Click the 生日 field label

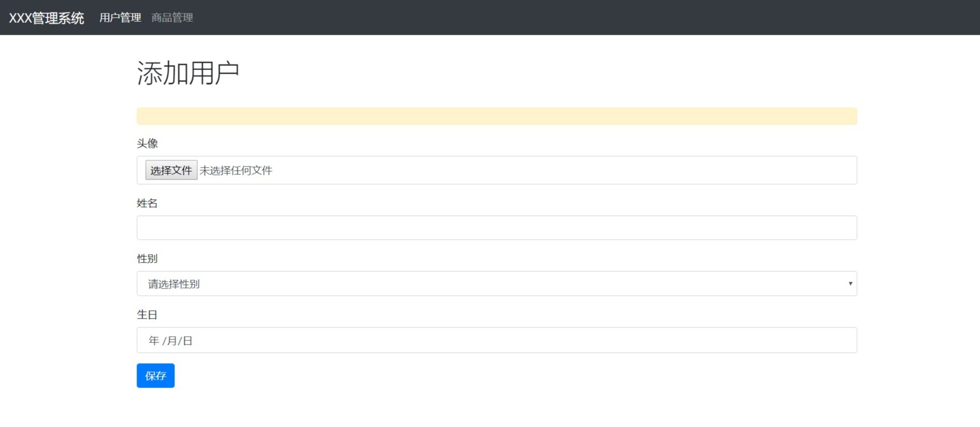pyautogui.click(x=147, y=315)
